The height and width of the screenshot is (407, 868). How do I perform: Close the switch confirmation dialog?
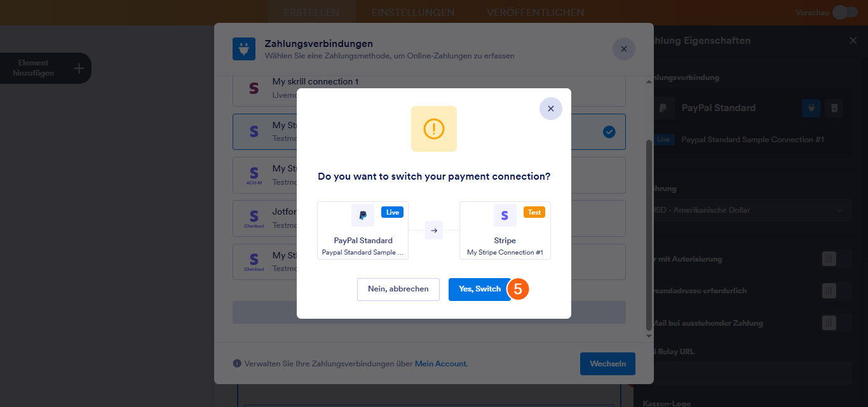coord(550,109)
